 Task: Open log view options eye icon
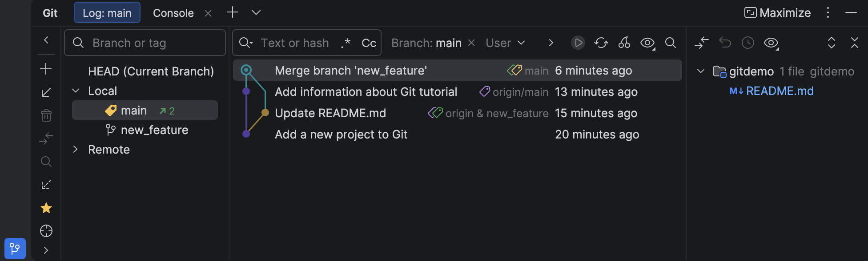pyautogui.click(x=648, y=43)
